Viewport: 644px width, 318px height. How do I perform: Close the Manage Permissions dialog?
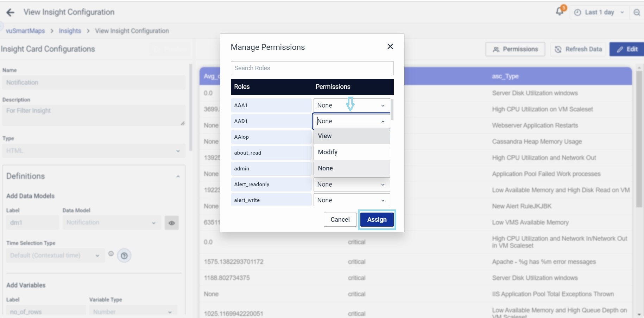pos(390,46)
